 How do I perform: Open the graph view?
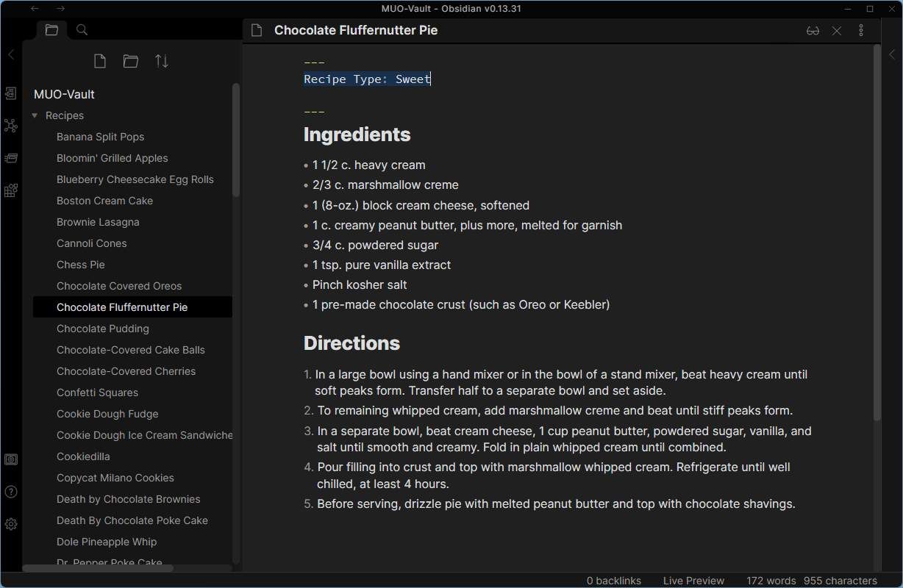point(11,126)
